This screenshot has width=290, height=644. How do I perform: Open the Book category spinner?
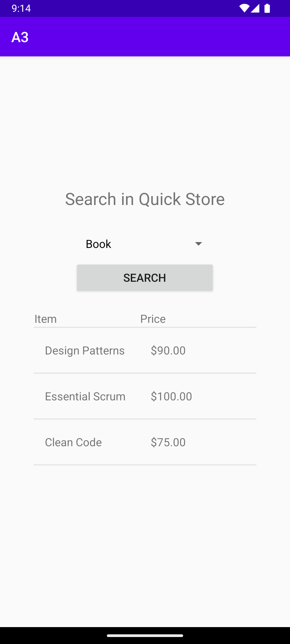(x=134, y=244)
